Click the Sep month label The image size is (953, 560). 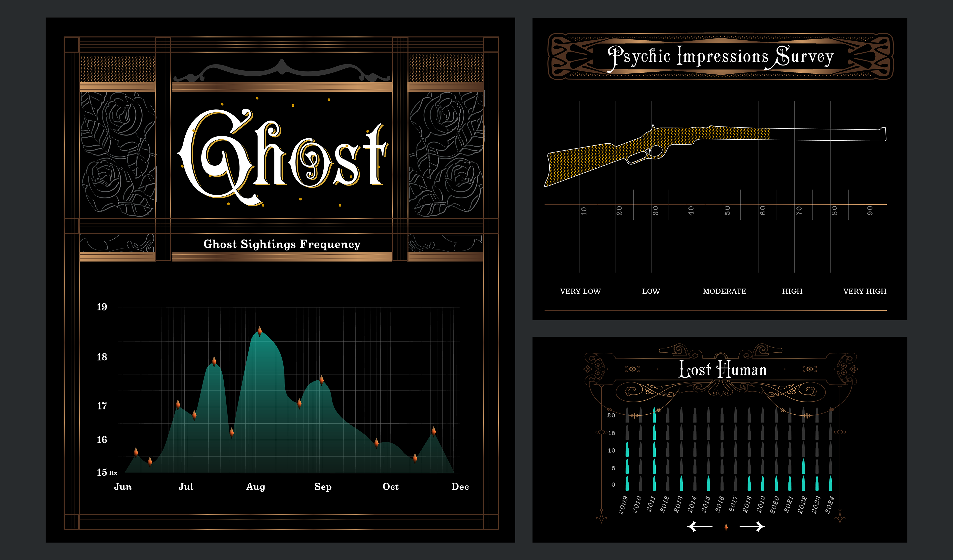323,487
